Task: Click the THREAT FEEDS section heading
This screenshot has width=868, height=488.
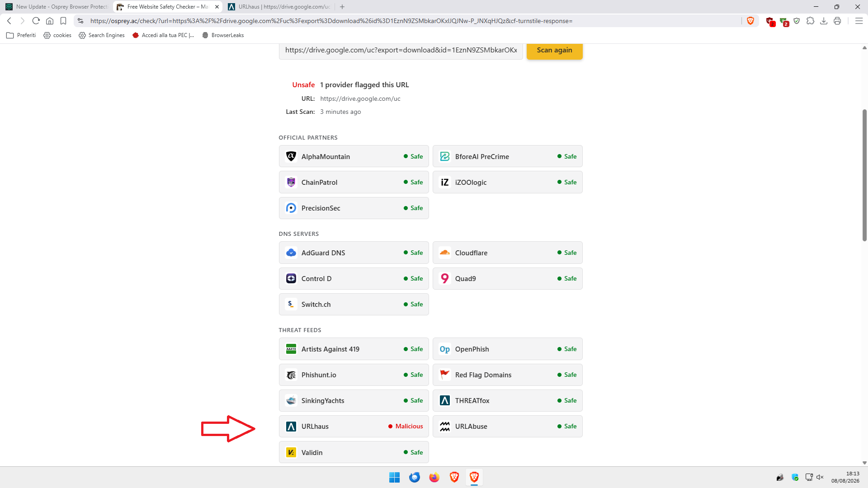Action: coord(300,330)
